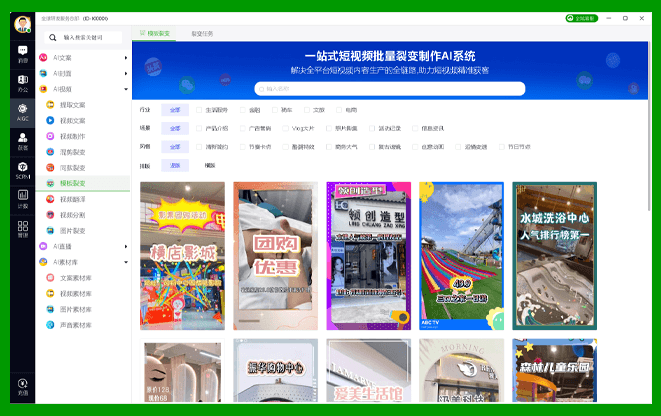661x416 pixels.
Task: Check the 产品介绍 scene checkbox
Action: tap(199, 128)
